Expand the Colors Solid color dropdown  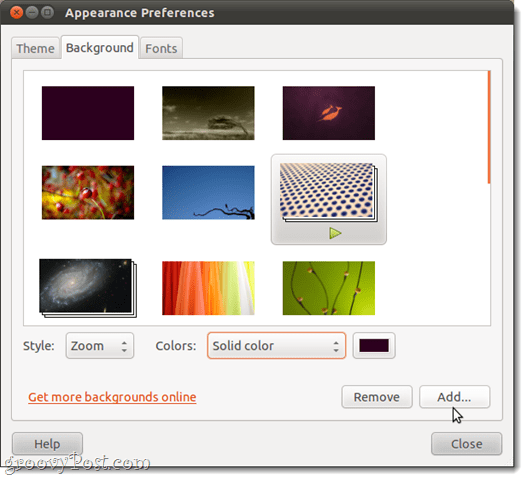(277, 346)
